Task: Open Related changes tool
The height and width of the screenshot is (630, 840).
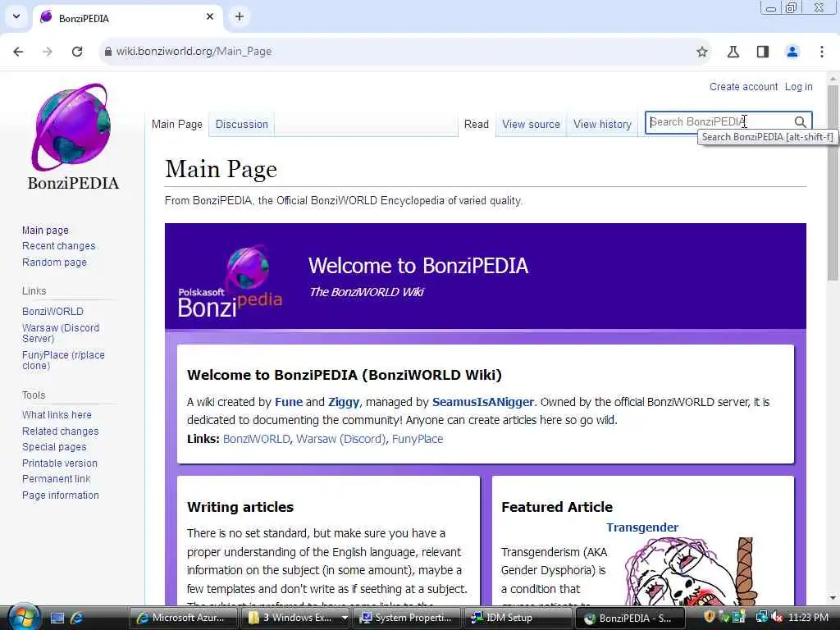Action: click(61, 431)
